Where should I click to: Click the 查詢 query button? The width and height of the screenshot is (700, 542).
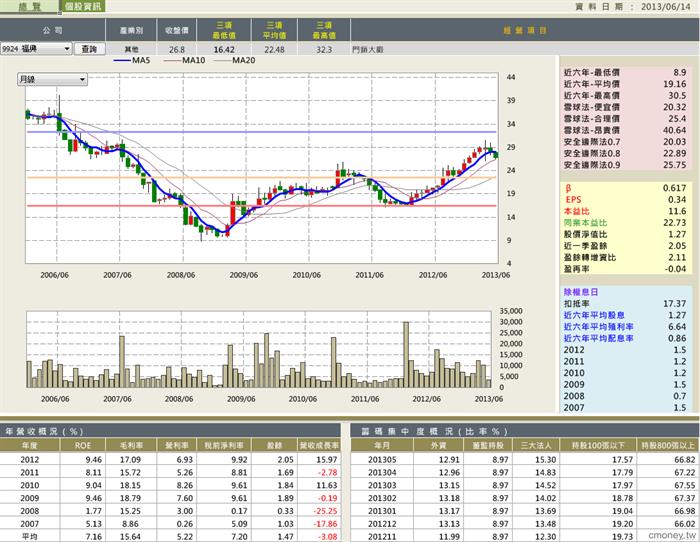(89, 49)
